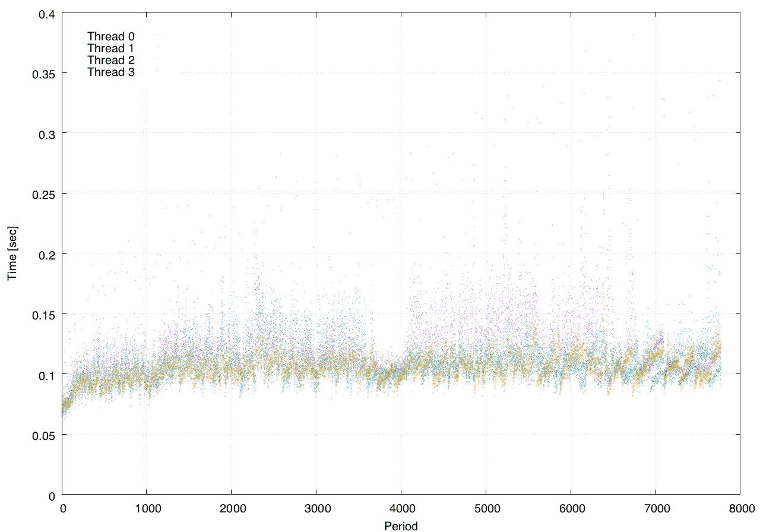Click the Period x-axis title
This screenshot has width=760, height=532.
(401, 525)
